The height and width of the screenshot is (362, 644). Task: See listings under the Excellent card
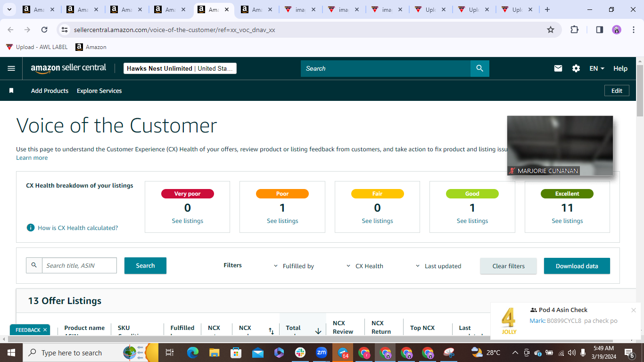[567, 221]
